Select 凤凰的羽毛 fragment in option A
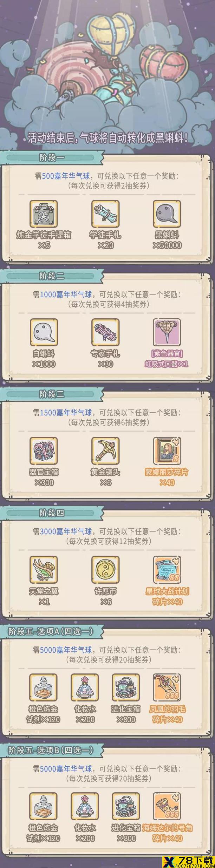The image size is (215, 868). pyautogui.click(x=167, y=688)
